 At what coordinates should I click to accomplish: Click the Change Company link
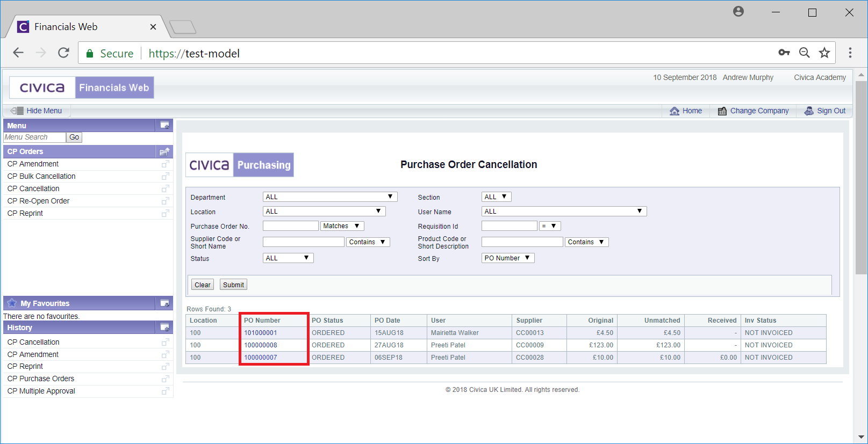coord(759,111)
